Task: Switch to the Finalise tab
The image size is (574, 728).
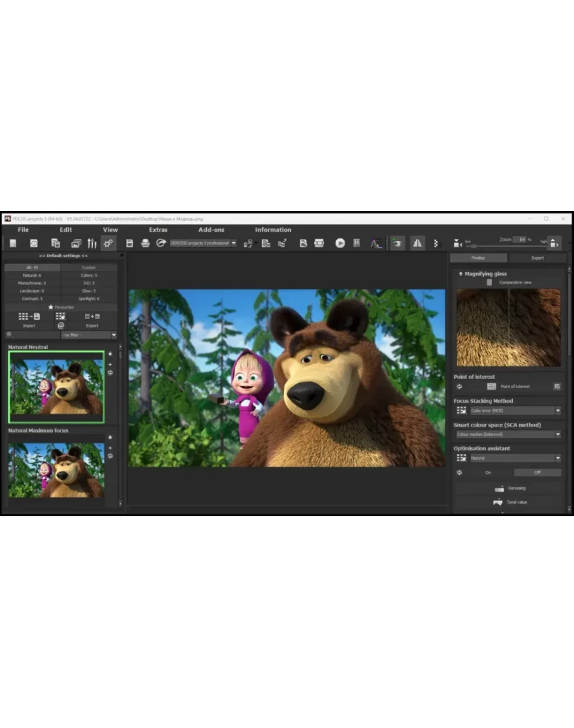Action: (478, 258)
